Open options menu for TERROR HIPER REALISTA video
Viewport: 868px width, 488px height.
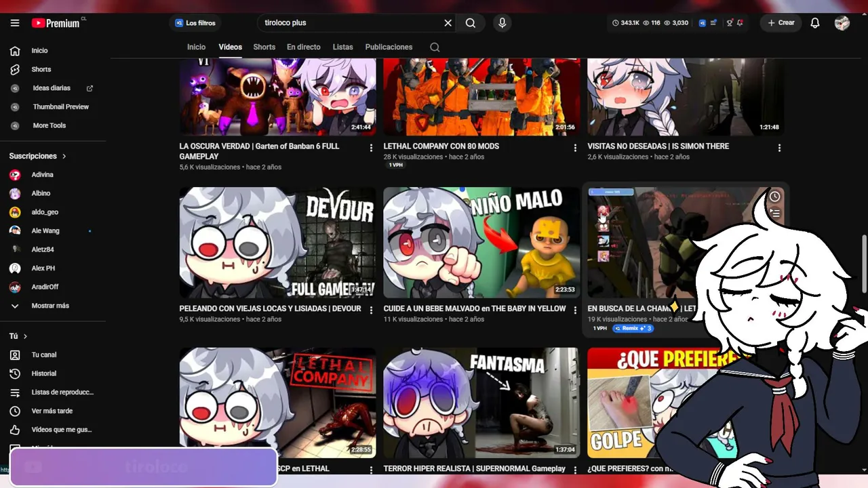point(575,470)
